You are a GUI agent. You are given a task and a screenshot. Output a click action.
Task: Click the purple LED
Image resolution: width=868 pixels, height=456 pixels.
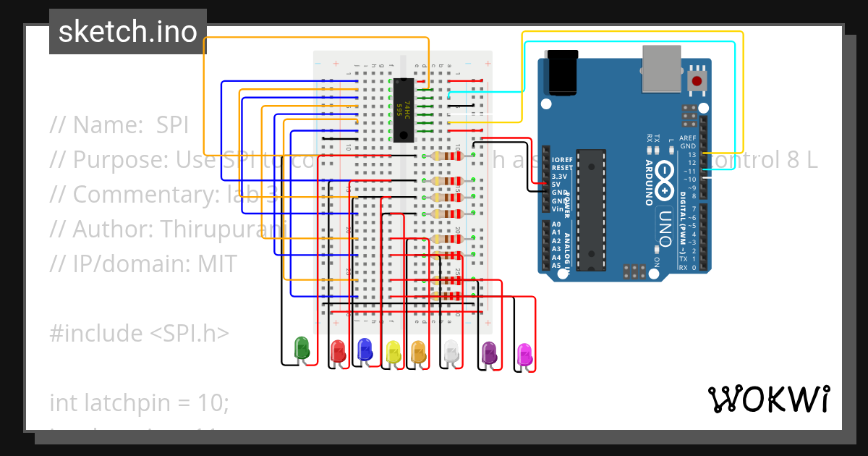tap(490, 350)
